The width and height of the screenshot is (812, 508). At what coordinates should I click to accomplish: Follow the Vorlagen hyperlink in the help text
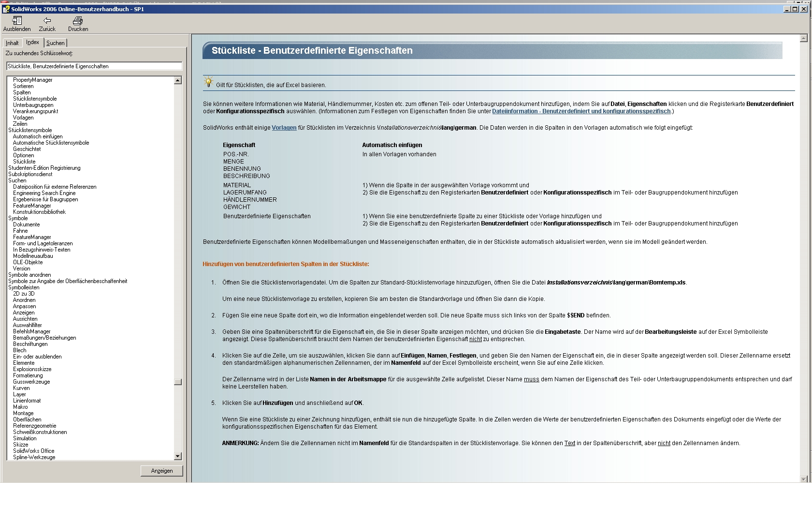(284, 128)
